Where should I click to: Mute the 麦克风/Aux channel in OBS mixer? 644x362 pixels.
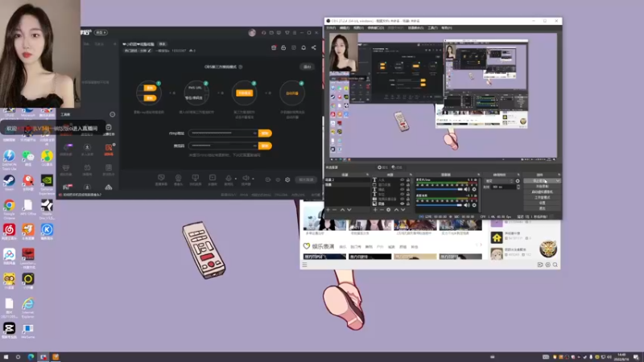(467, 189)
